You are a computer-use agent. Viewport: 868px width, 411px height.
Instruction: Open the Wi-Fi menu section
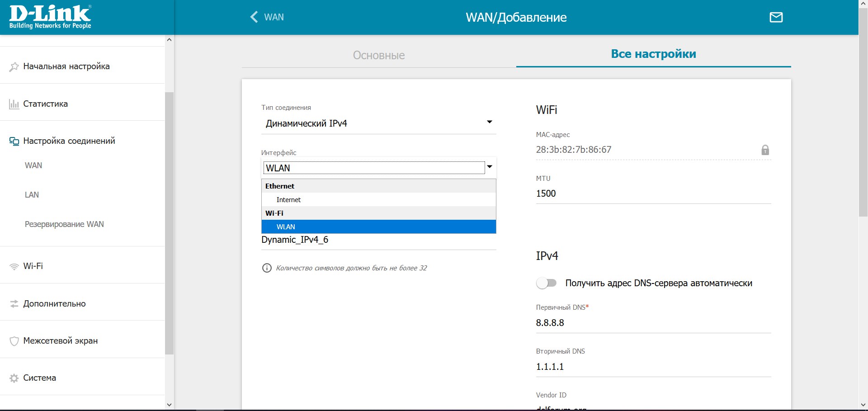[x=82, y=266]
